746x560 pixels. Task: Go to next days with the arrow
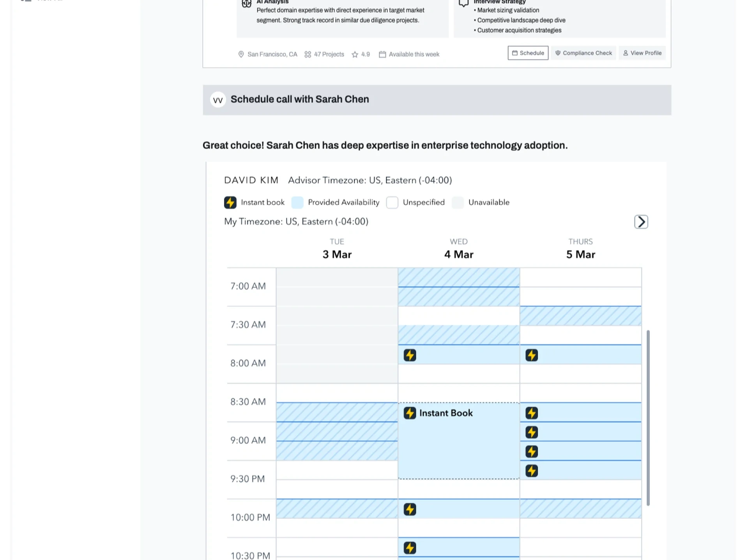[x=641, y=222]
